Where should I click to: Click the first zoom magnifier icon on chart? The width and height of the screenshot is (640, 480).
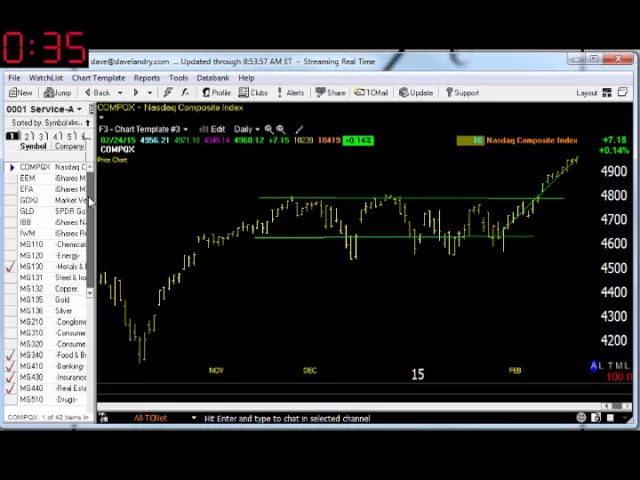pyautogui.click(x=269, y=129)
